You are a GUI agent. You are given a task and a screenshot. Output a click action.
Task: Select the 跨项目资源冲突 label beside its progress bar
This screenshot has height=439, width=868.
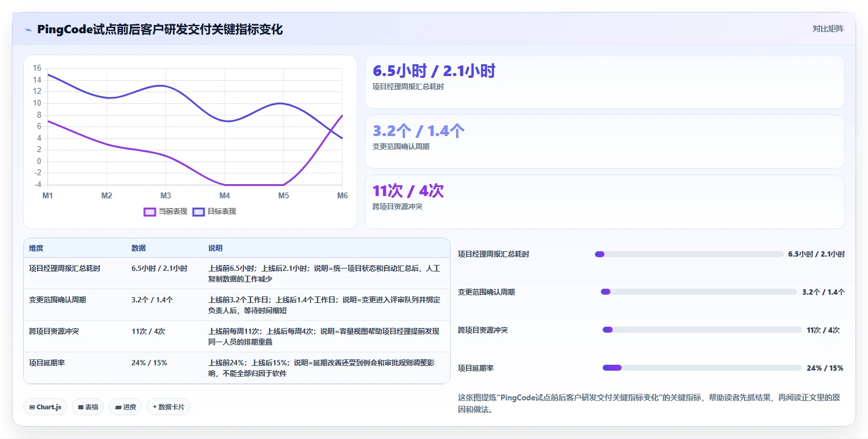click(x=483, y=330)
